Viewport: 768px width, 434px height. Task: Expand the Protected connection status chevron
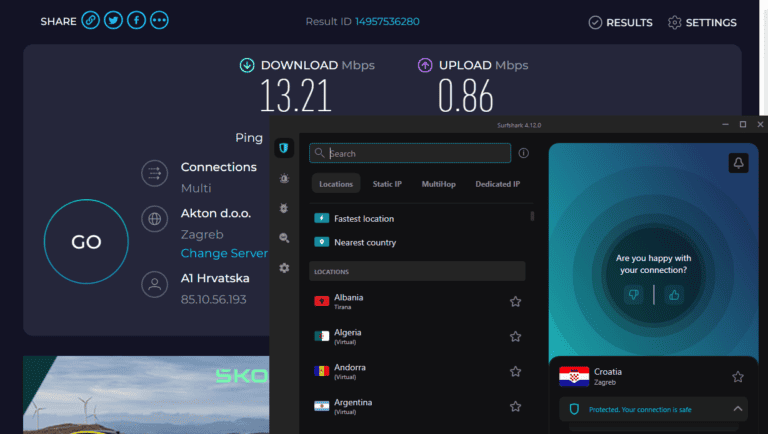click(738, 409)
